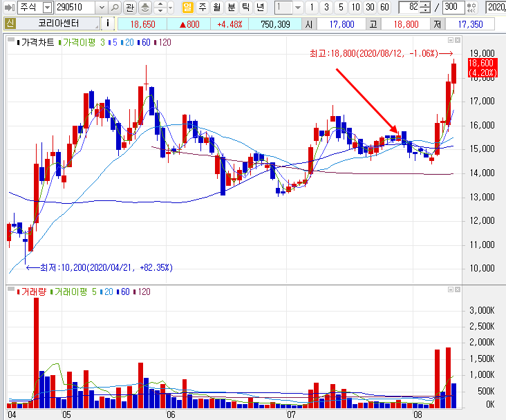Click the total bars field showing 300
Screen dimensions: 506x420
click(453, 7)
